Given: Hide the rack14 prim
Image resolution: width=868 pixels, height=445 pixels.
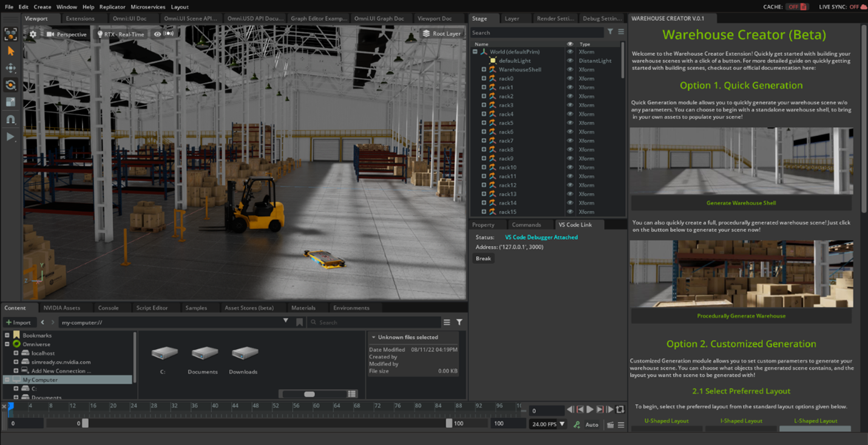Looking at the screenshot, I should (x=570, y=203).
